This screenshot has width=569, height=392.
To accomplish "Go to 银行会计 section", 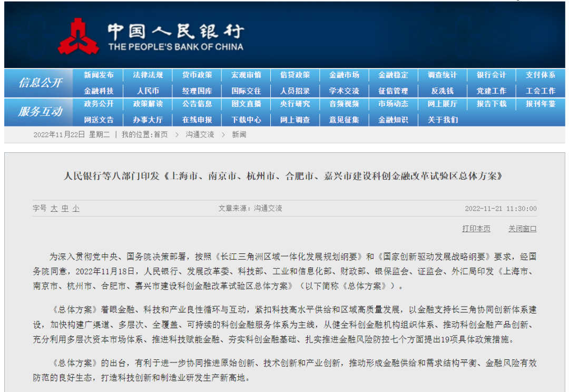I will click(x=492, y=75).
